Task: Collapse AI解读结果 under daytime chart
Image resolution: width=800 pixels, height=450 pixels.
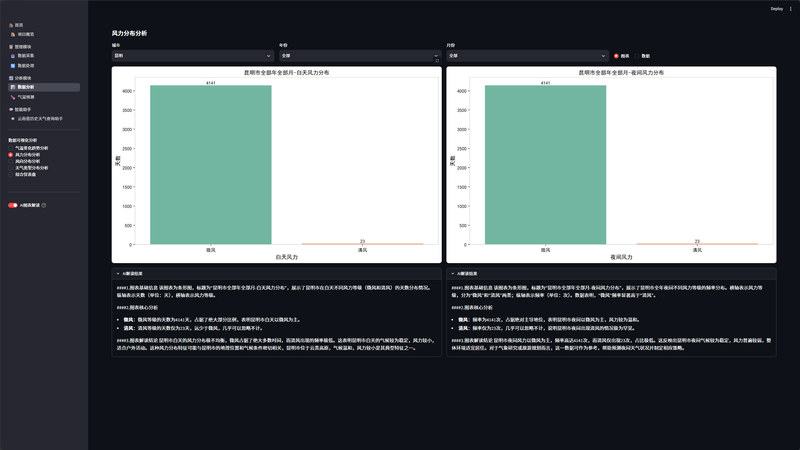Action: tap(277, 274)
